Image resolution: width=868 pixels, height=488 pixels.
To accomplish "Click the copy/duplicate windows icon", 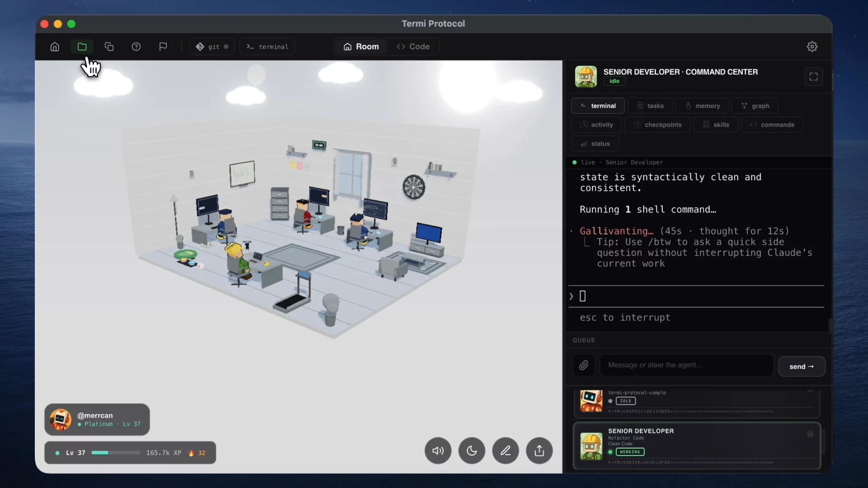I will click(109, 47).
